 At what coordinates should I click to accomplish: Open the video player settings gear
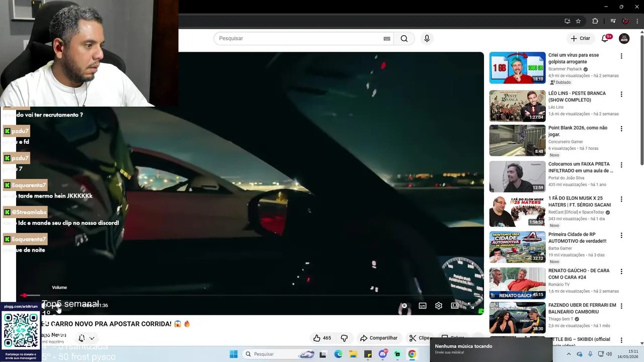point(439,306)
